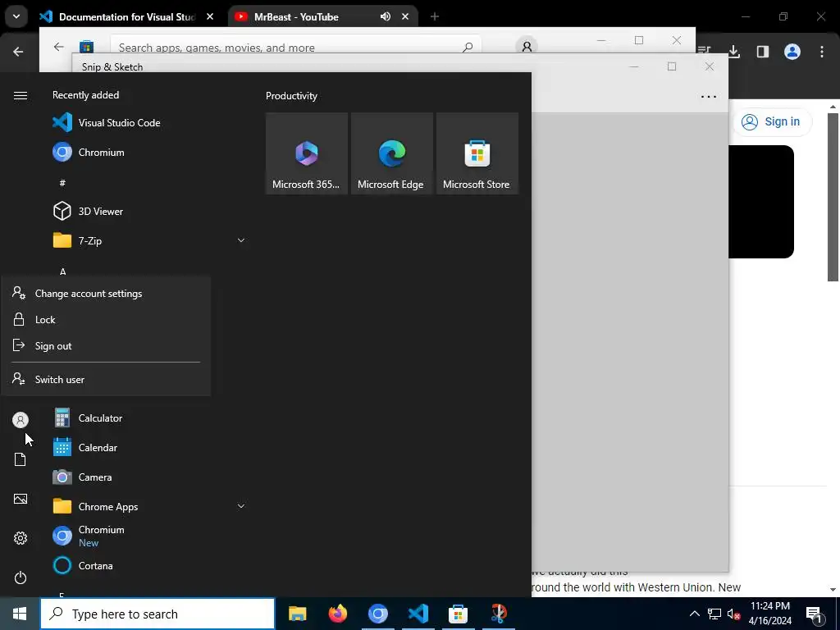Toggle the browser side panel icon
The width and height of the screenshot is (840, 630).
point(763,52)
